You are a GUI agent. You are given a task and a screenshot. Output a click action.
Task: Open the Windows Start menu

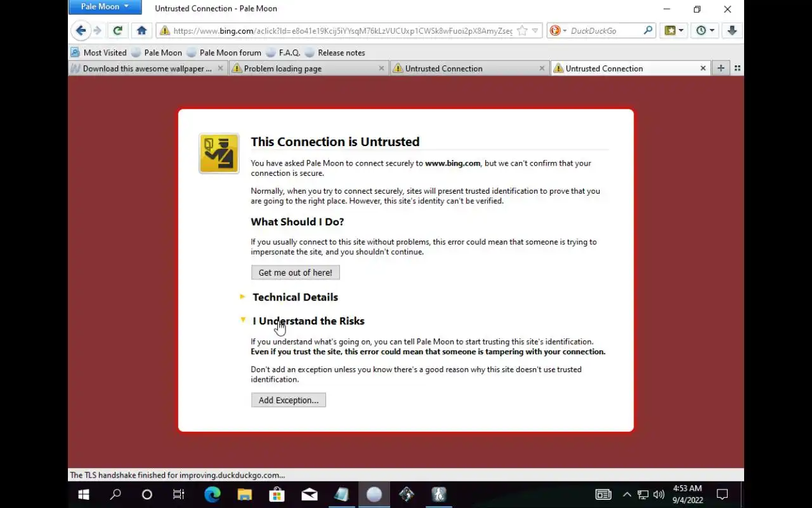pos(84,494)
